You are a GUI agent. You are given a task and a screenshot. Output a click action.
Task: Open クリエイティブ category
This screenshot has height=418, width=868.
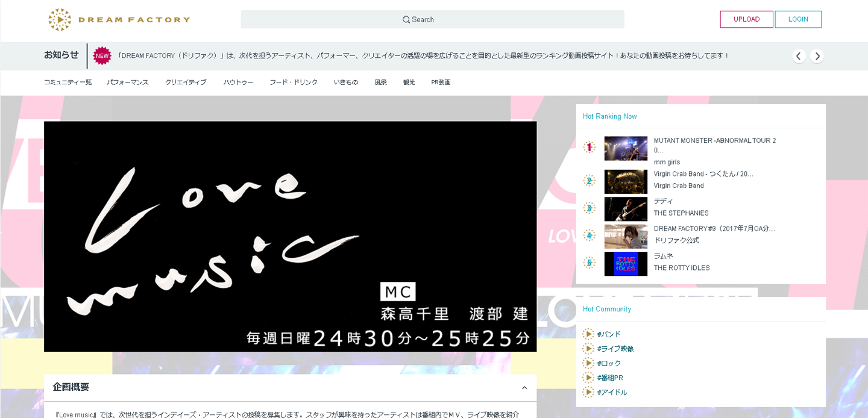[x=186, y=83]
